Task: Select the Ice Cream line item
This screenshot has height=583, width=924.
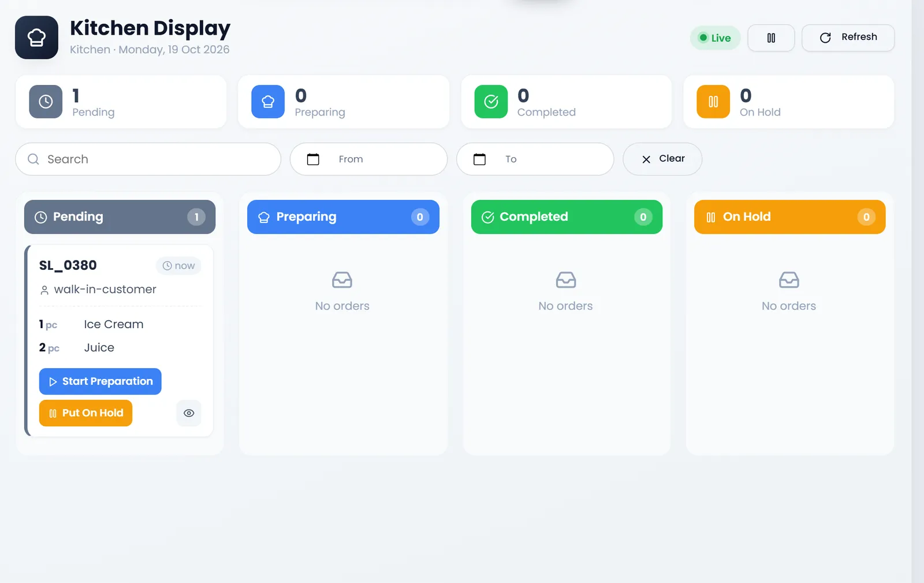Action: pos(120,325)
